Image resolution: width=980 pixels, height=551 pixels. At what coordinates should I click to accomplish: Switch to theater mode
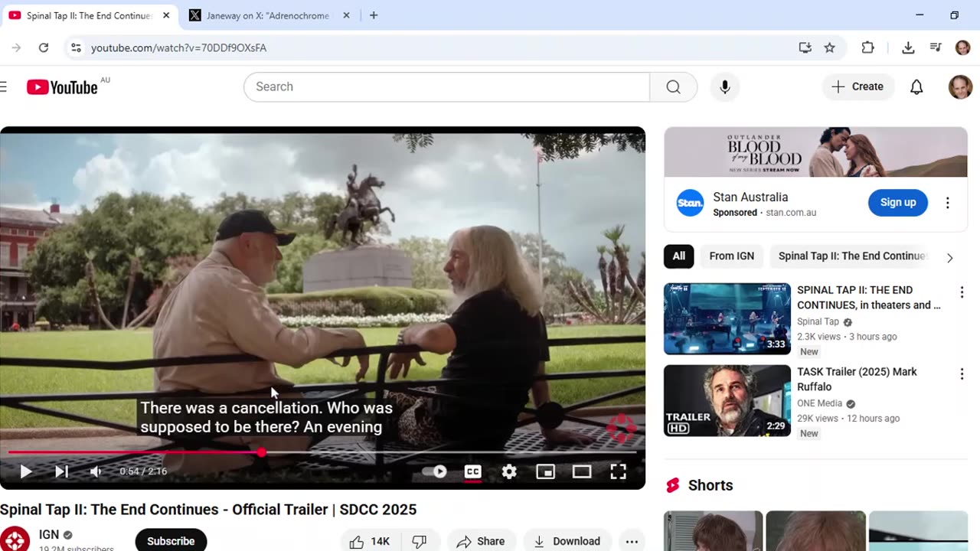[x=582, y=471]
